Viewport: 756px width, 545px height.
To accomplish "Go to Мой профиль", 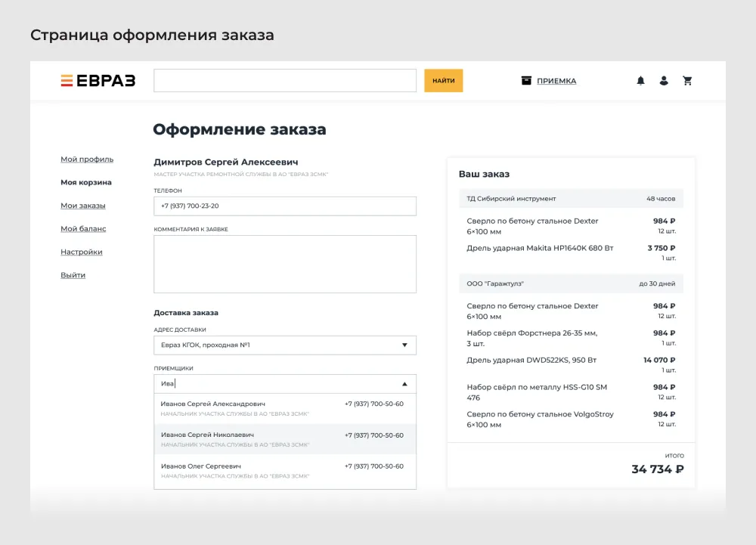I will [85, 159].
